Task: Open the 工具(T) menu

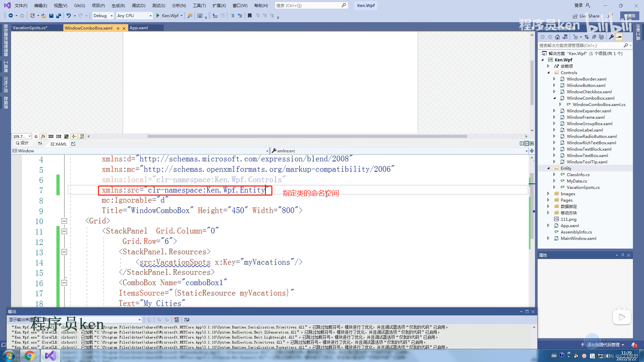Action: 199,5
